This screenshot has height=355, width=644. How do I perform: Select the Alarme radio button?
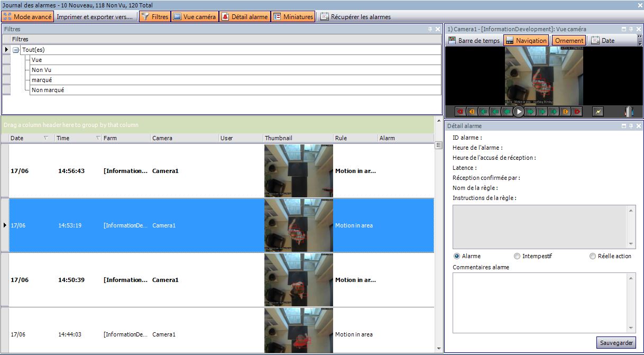(457, 256)
